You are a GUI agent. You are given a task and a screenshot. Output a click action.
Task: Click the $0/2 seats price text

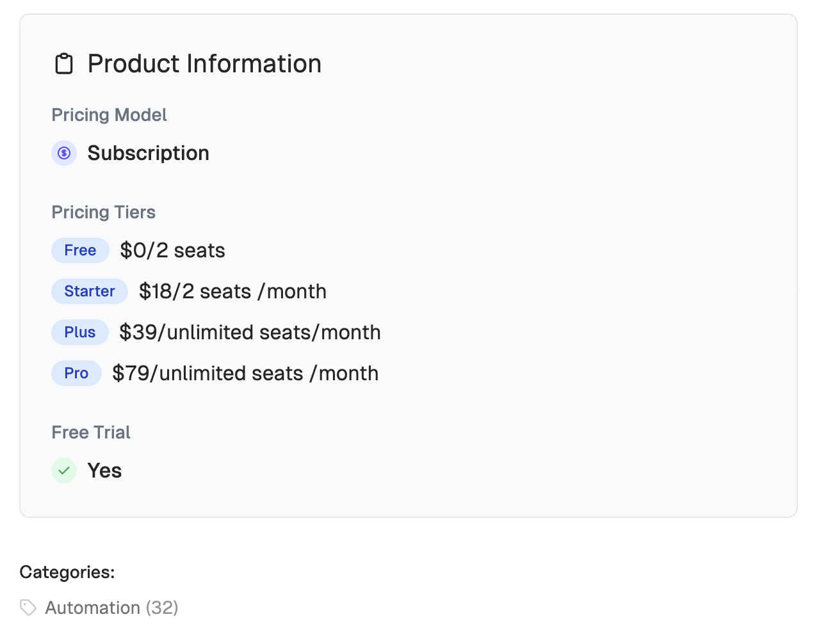point(172,250)
